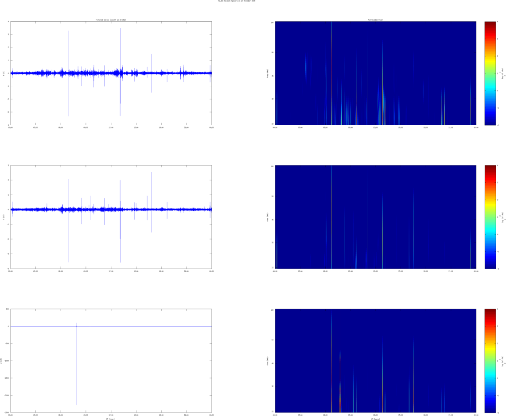Open the X component wavelet power spectrogram
The width and height of the screenshot is (506, 420).
click(x=376, y=73)
